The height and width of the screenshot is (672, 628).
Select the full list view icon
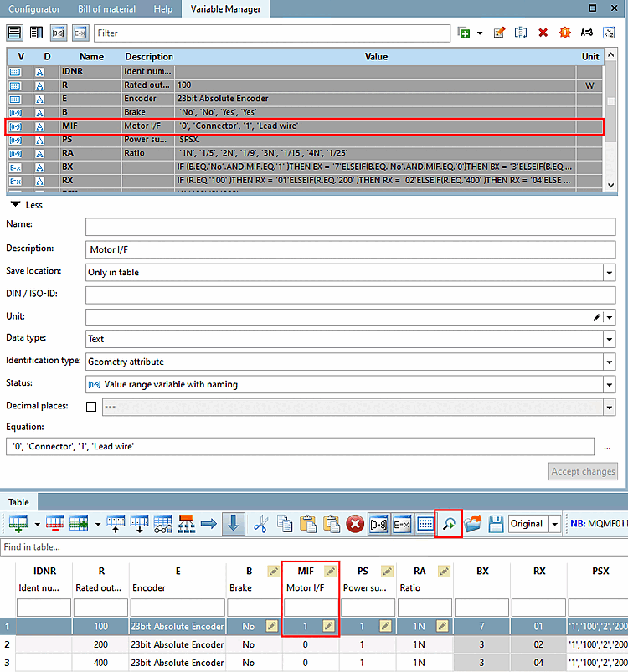(x=14, y=33)
